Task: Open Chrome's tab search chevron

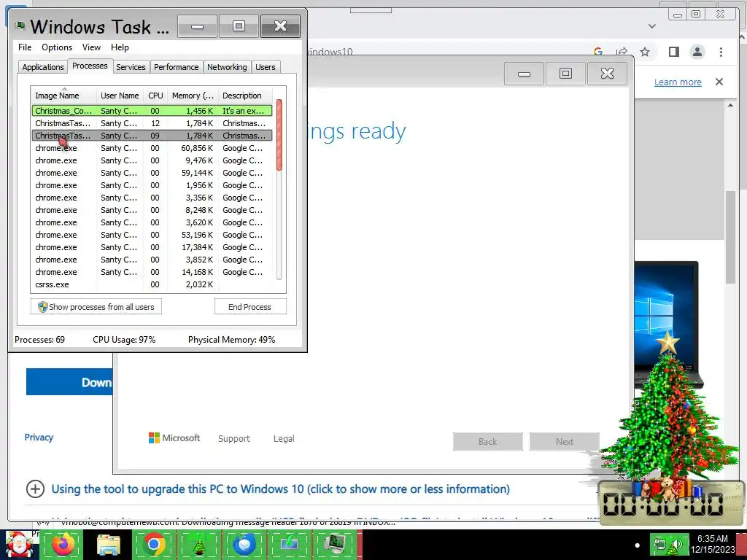Action: coord(652,26)
